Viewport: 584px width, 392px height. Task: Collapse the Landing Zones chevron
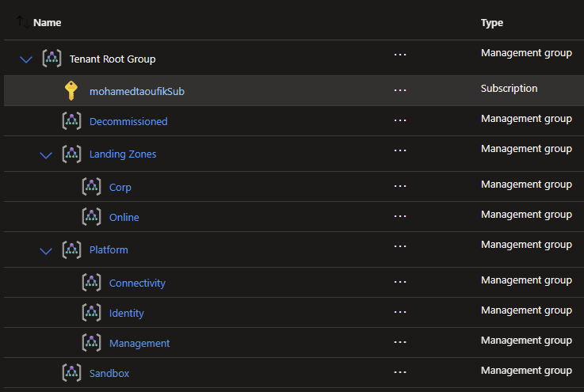[x=46, y=155]
